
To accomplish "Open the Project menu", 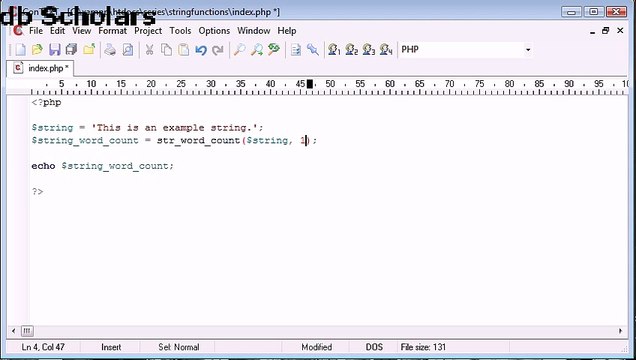I will tap(148, 31).
